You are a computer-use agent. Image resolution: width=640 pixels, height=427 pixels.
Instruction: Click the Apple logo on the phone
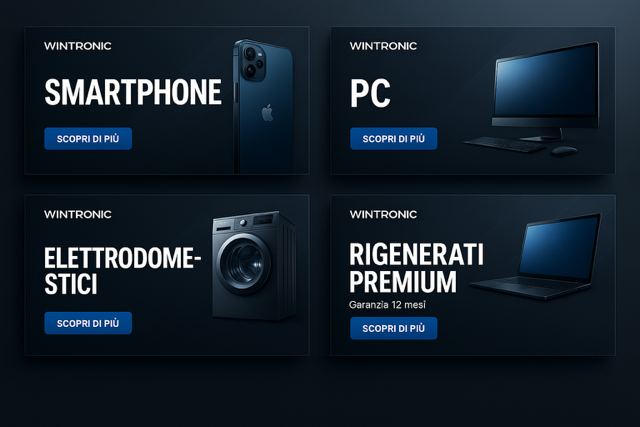coord(267,113)
